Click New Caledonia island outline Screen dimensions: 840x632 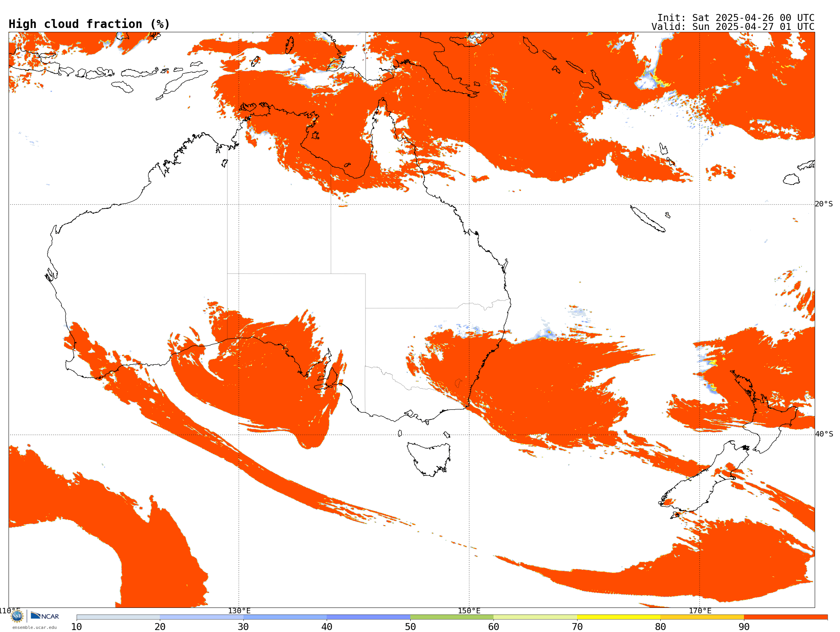click(x=647, y=219)
